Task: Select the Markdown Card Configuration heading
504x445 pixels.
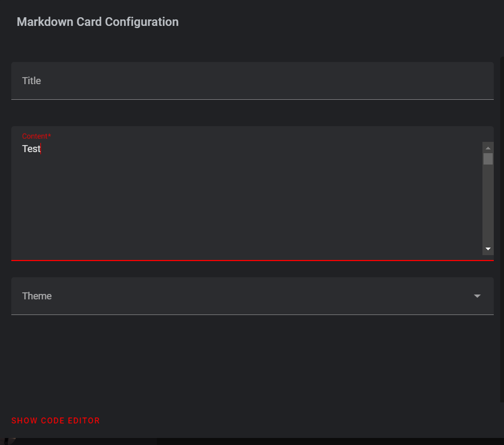Action: pos(98,22)
